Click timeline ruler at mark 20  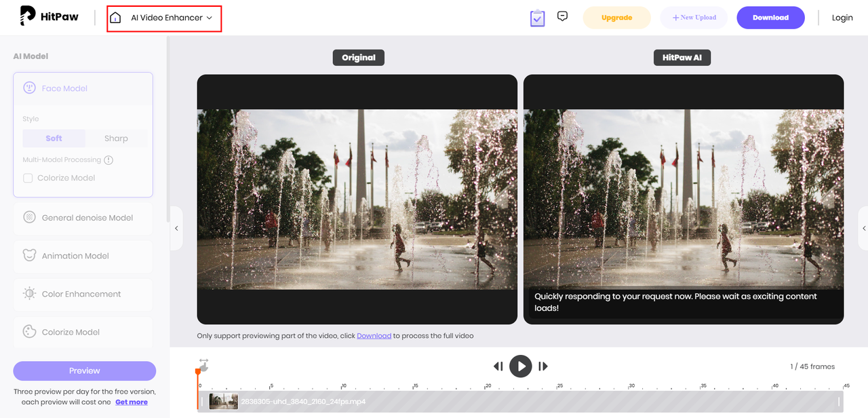point(488,386)
